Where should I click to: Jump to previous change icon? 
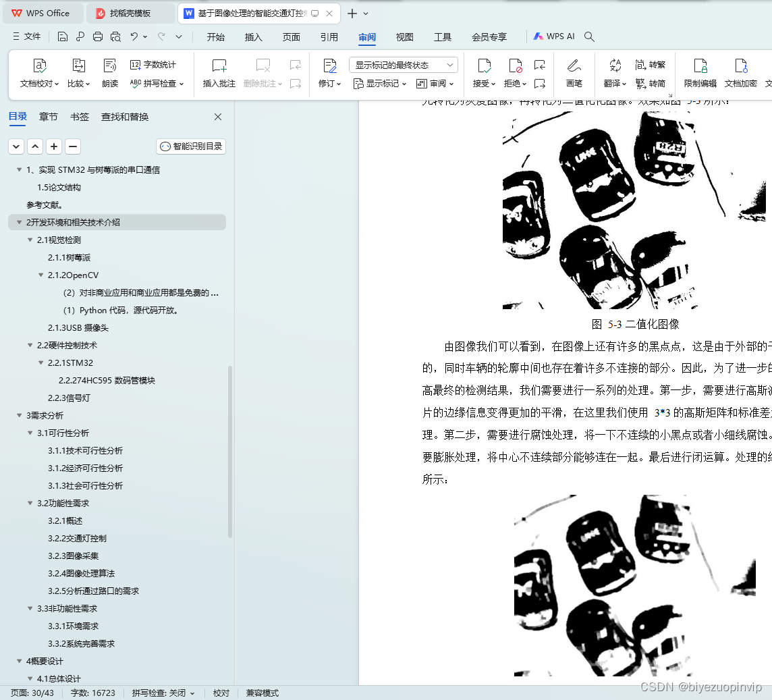(x=540, y=65)
